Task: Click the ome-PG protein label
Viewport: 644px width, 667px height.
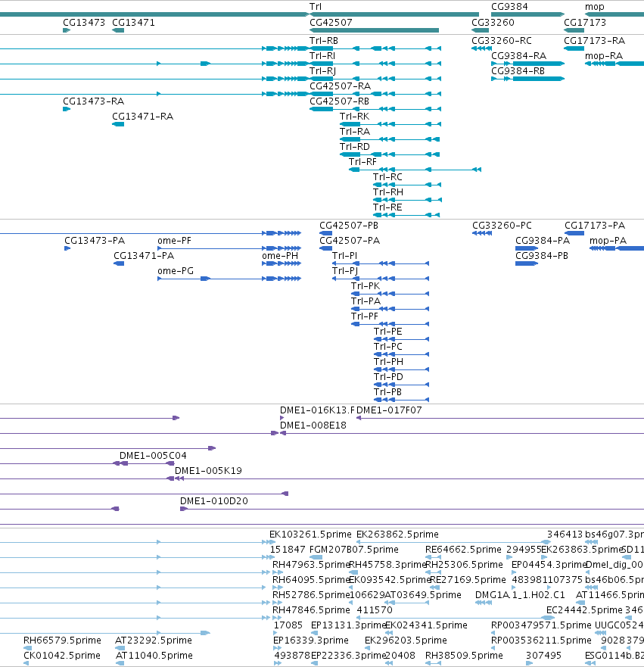Action: click(175, 271)
